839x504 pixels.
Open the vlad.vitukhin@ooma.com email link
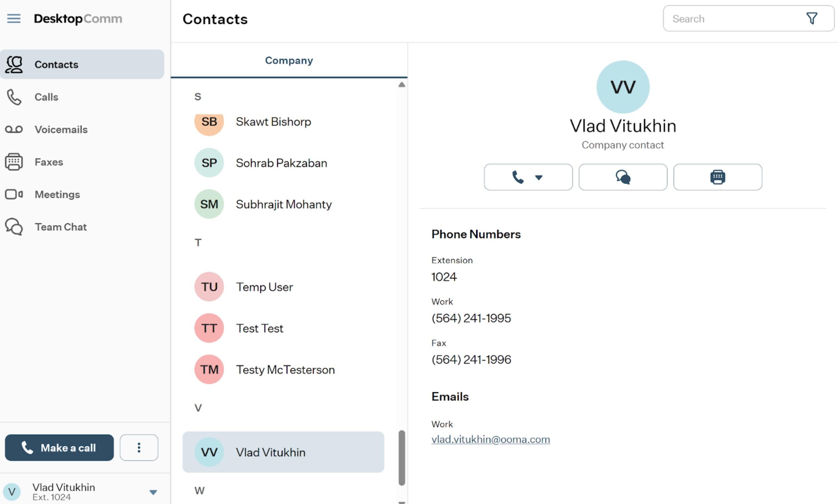(490, 439)
